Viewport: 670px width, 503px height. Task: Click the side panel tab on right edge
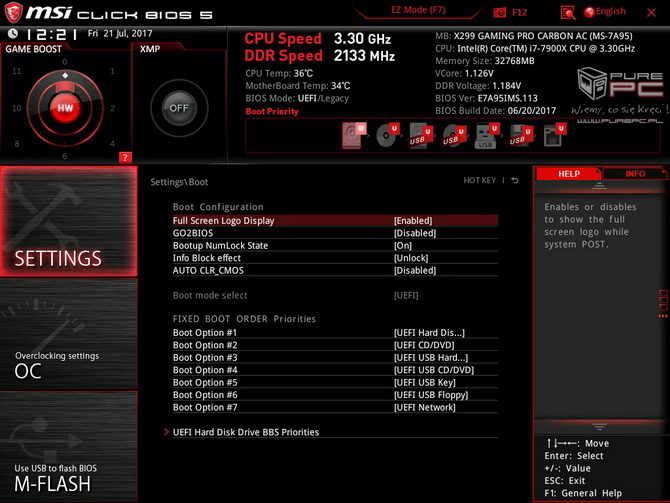[x=663, y=303]
